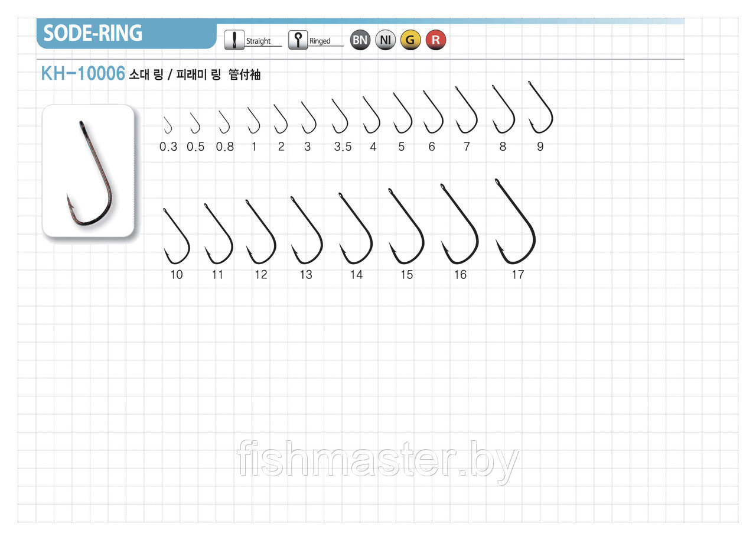Viewport: 756px width, 533px height.
Task: Click the size label 0.5
Action: tap(195, 147)
